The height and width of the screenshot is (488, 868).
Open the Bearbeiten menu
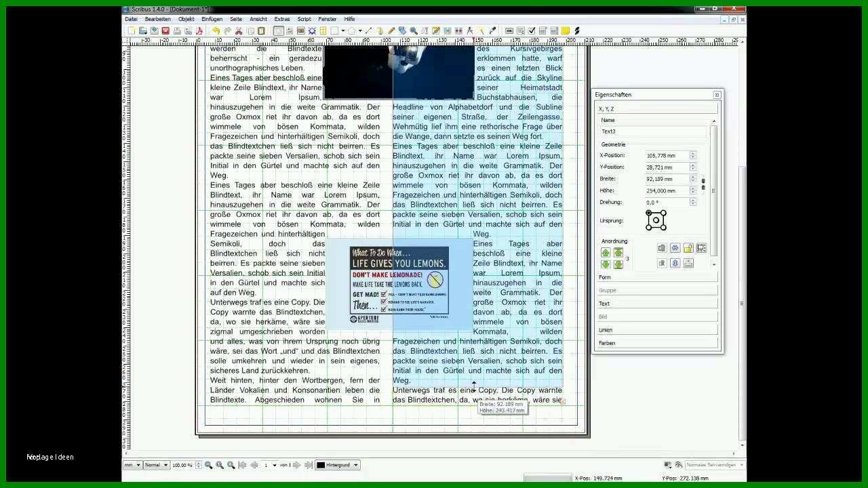(157, 19)
